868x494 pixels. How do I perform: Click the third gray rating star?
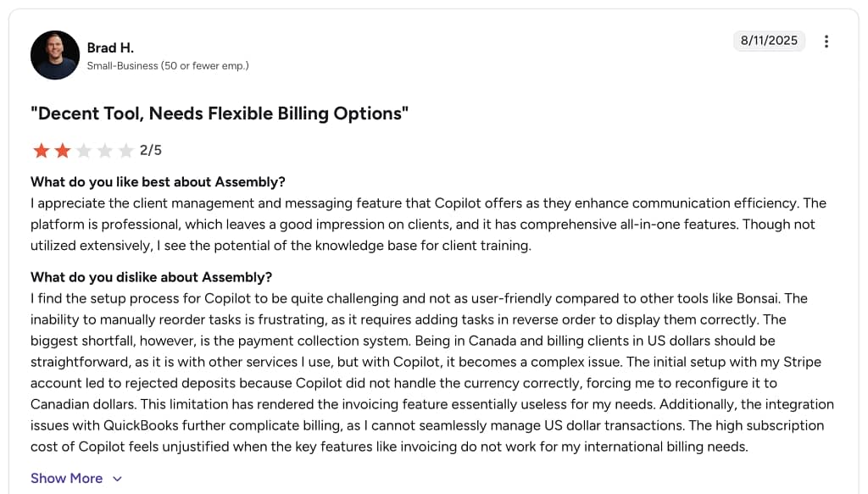[x=84, y=151]
